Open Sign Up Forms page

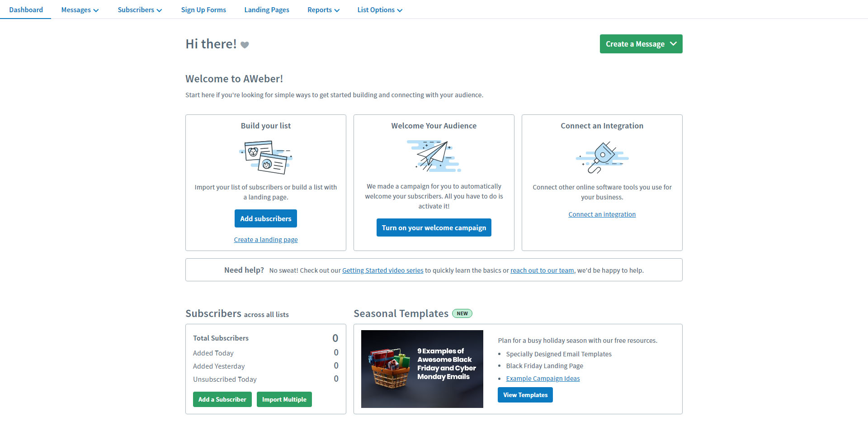[203, 10]
